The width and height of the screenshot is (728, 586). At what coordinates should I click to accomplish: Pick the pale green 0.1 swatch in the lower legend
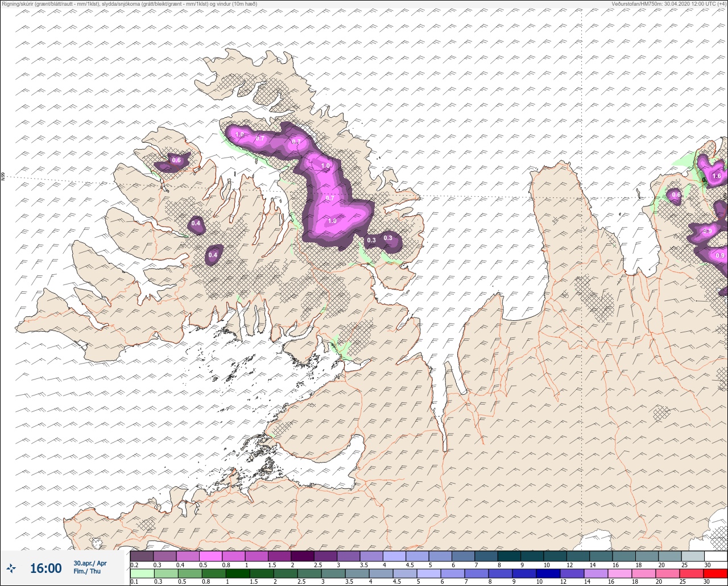click(x=142, y=573)
